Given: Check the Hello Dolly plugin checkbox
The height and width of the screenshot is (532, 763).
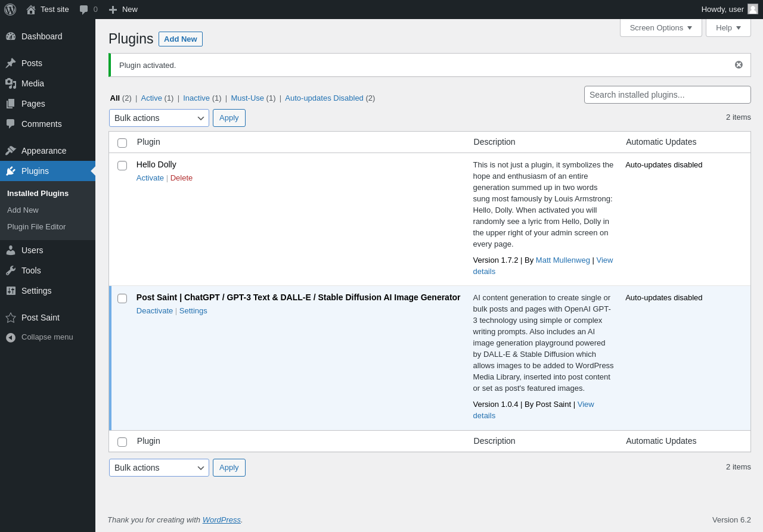Looking at the screenshot, I should tap(122, 166).
